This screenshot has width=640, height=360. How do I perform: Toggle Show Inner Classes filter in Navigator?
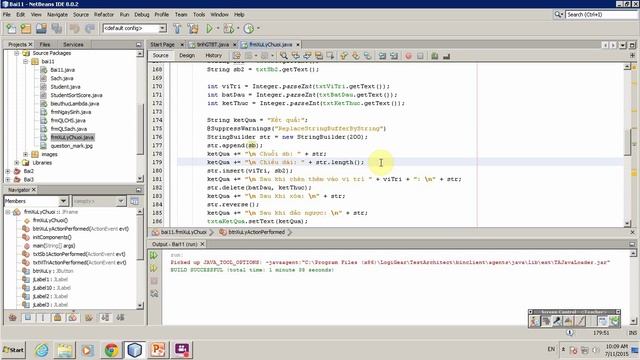pos(73,318)
